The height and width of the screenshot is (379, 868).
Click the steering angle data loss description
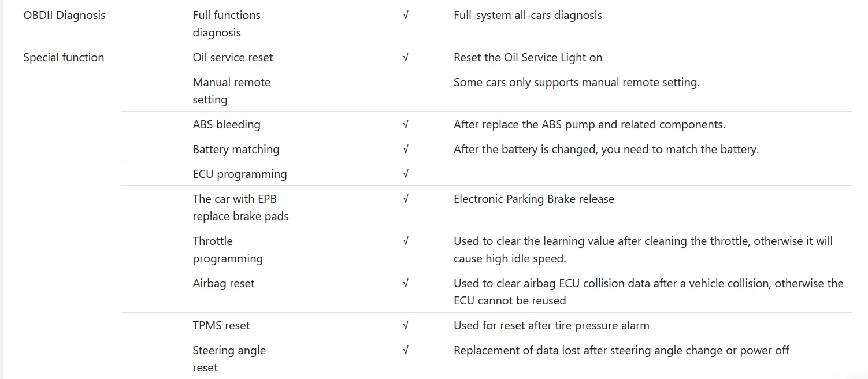pos(621,350)
